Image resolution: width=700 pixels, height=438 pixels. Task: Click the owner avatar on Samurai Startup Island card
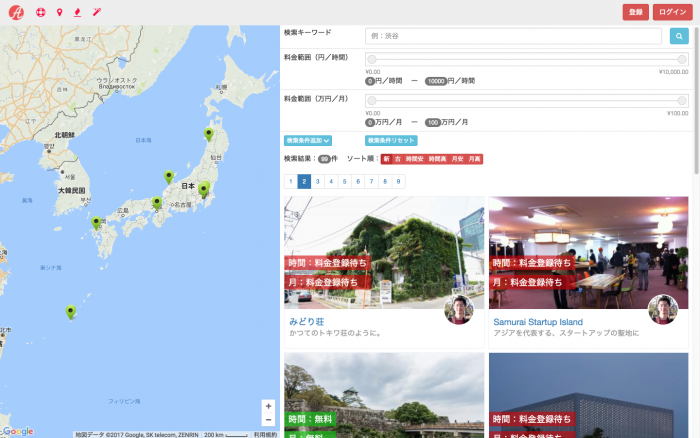point(663,309)
